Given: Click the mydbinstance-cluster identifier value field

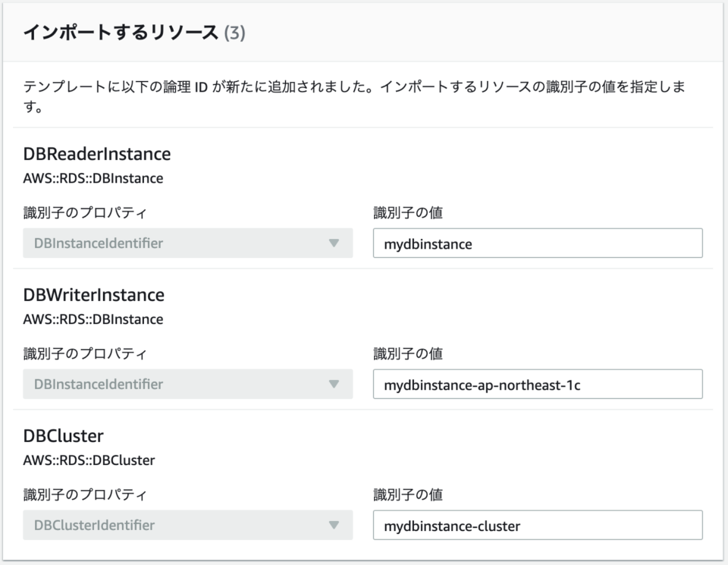Looking at the screenshot, I should tap(538, 524).
